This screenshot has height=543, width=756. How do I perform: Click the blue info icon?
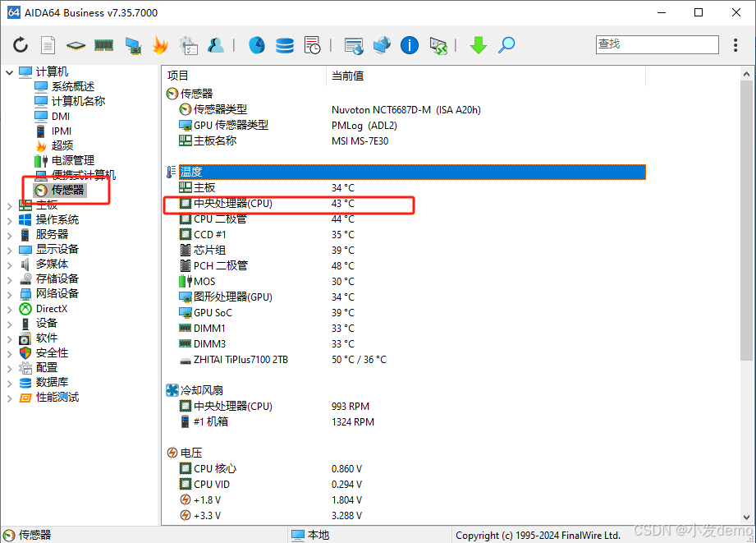[x=410, y=45]
